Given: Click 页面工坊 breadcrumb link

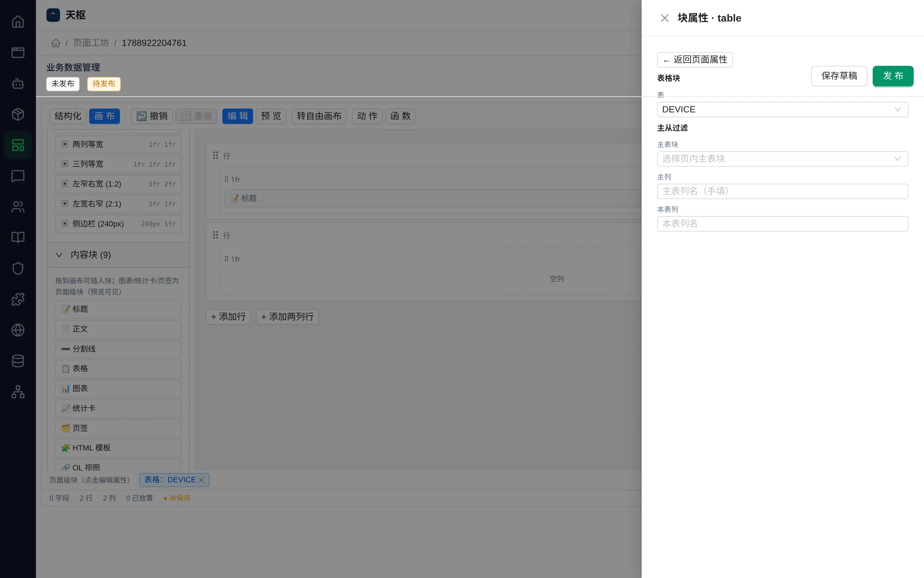Looking at the screenshot, I should click(91, 43).
